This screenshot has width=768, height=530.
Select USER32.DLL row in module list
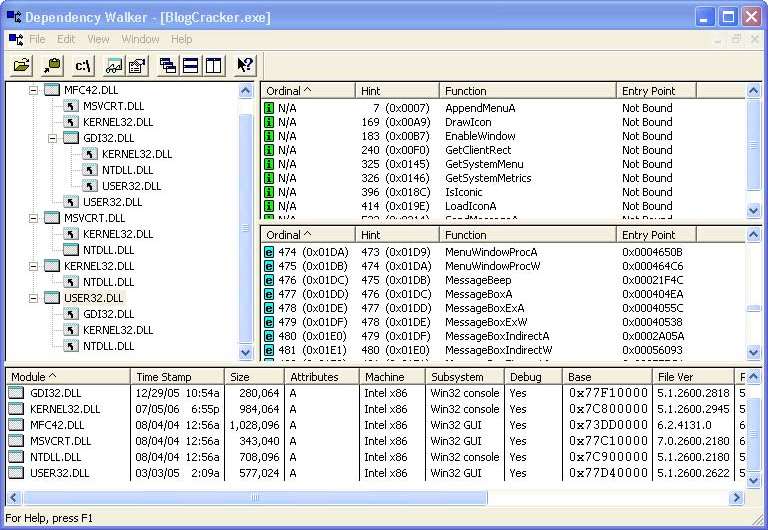tap(376, 473)
